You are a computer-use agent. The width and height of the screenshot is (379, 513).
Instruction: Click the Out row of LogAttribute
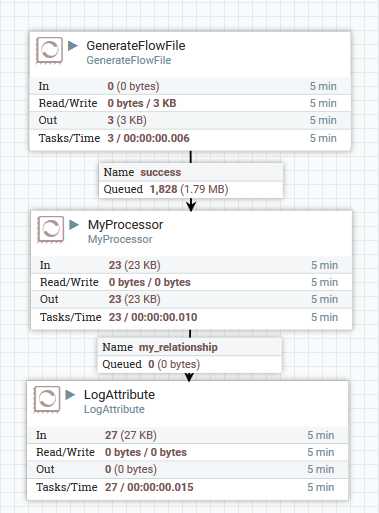tap(188, 469)
